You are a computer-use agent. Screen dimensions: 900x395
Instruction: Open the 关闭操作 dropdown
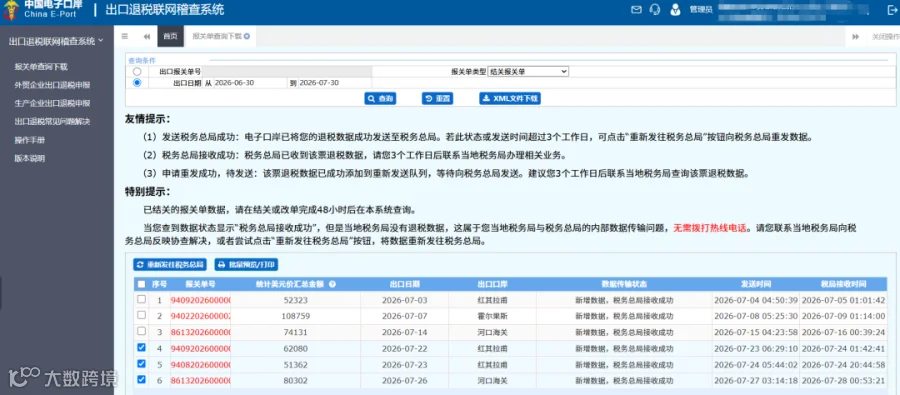pyautogui.click(x=885, y=36)
